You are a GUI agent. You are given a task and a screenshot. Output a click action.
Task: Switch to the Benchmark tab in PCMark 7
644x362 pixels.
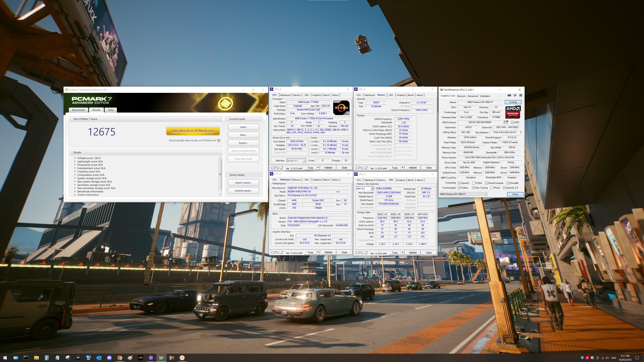coord(78,110)
